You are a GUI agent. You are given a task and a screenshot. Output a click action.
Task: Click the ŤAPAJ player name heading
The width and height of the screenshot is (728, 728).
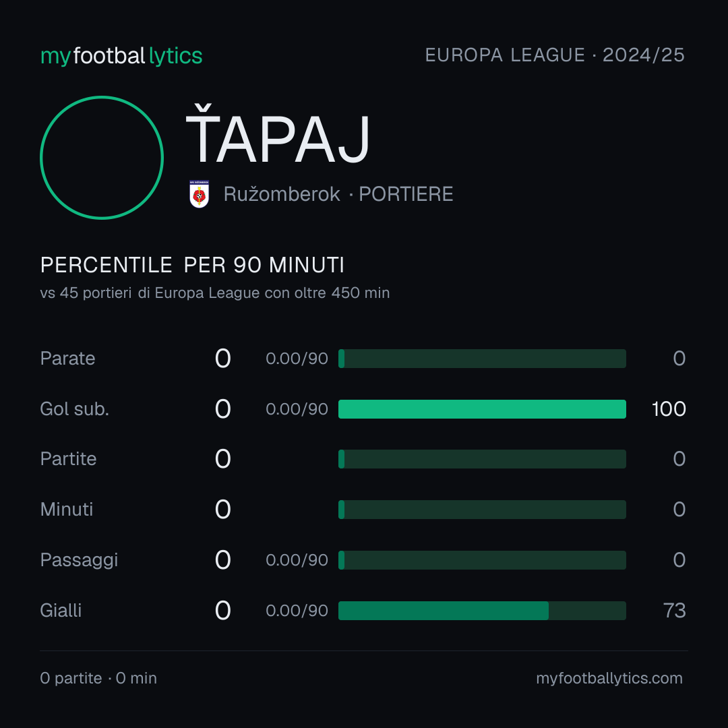pos(278,135)
